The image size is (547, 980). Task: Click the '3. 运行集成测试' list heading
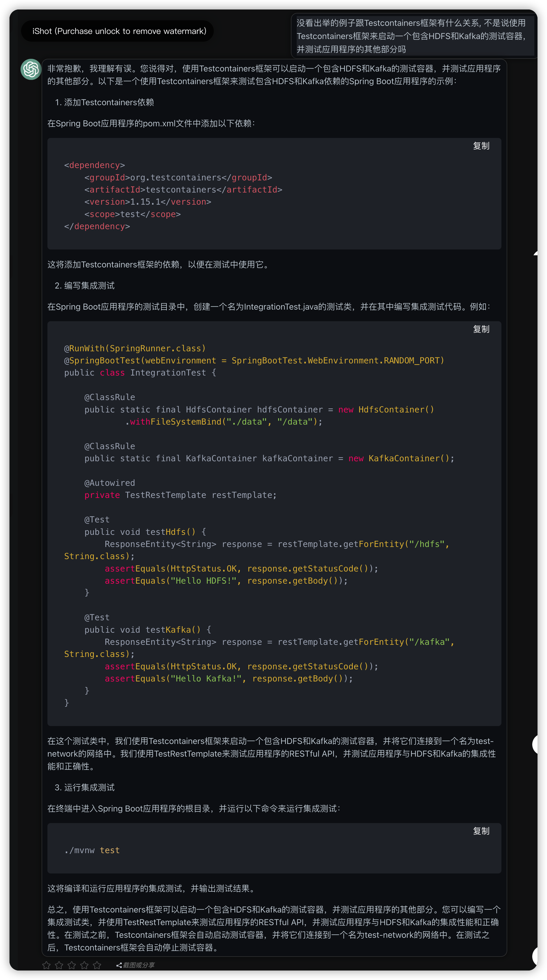point(85,787)
